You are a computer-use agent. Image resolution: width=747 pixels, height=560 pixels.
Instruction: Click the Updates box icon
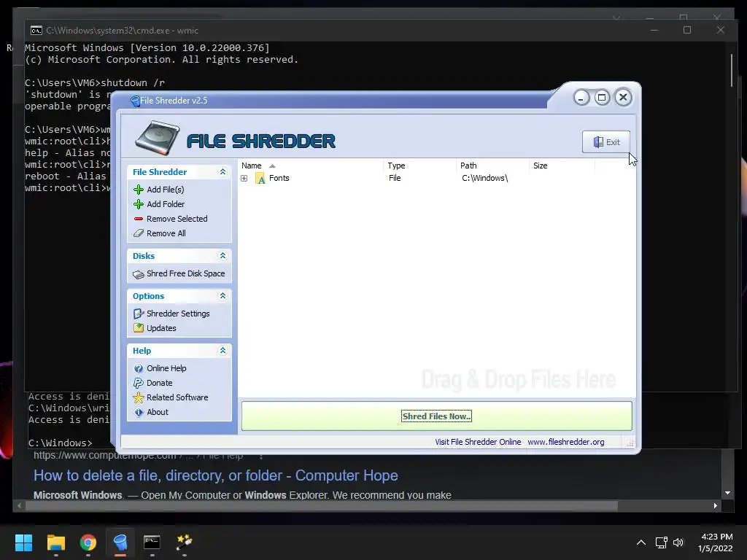[x=139, y=328]
